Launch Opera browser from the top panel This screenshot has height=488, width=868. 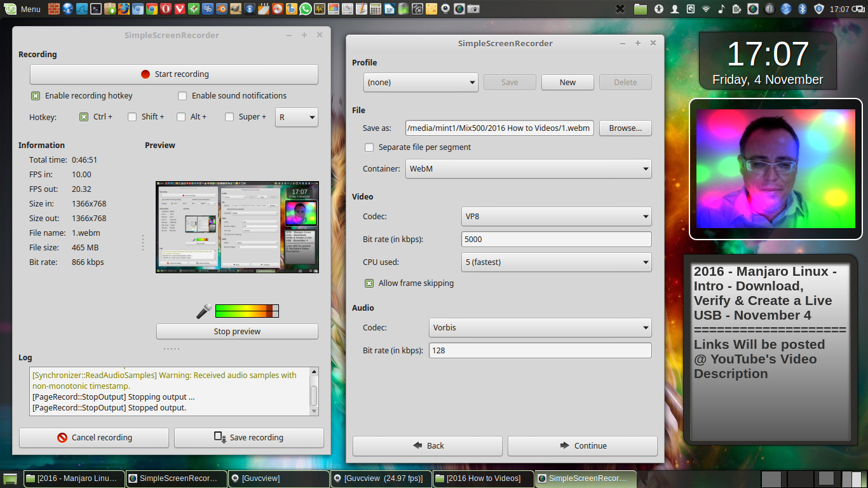[x=165, y=9]
